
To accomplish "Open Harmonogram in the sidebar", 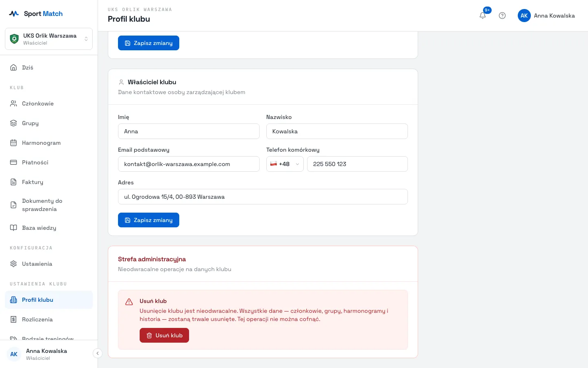I will (x=49, y=143).
